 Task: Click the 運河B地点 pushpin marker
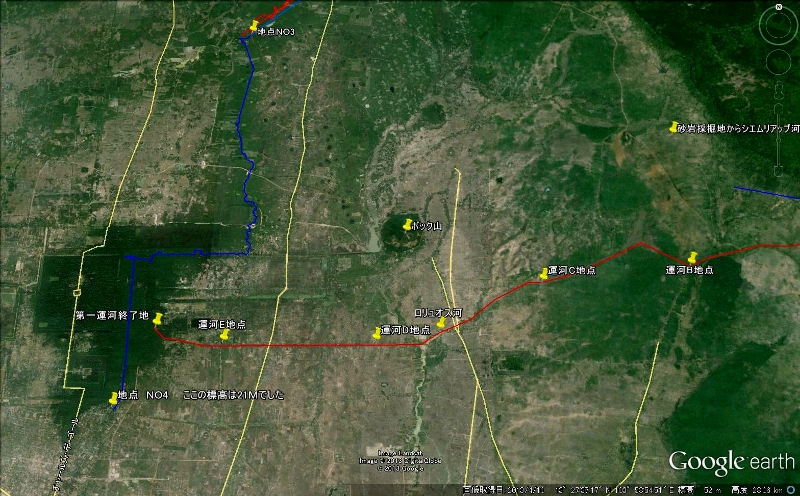691,258
